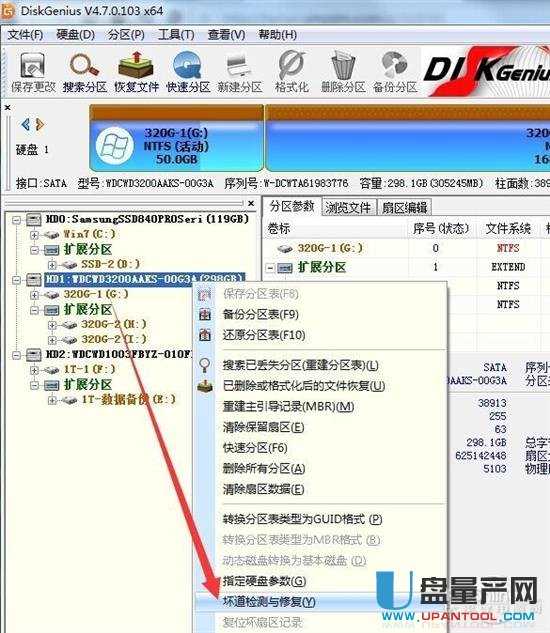This screenshot has height=633, width=550.
Task: Click the 保存更改 save changes toolbar icon
Action: [33, 73]
